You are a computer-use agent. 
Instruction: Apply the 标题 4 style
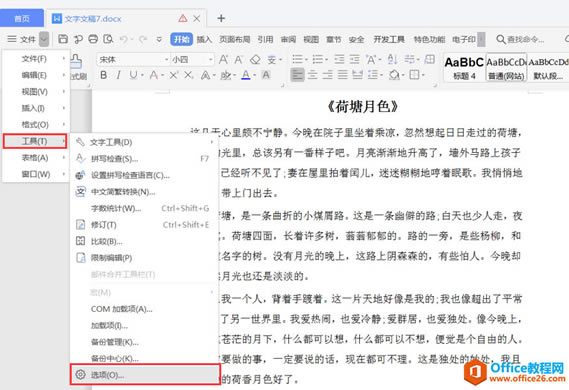[464, 68]
